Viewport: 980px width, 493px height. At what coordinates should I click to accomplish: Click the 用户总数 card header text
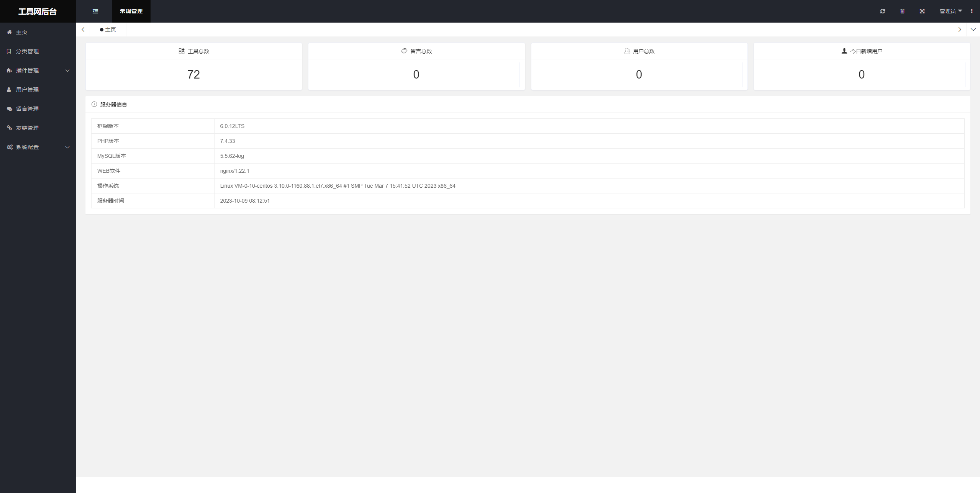pos(644,51)
